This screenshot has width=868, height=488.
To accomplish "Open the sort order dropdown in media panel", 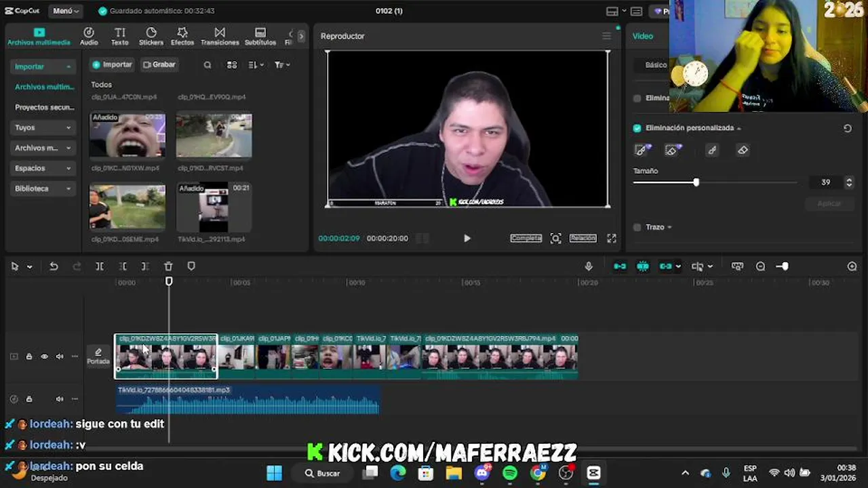I will coord(256,65).
